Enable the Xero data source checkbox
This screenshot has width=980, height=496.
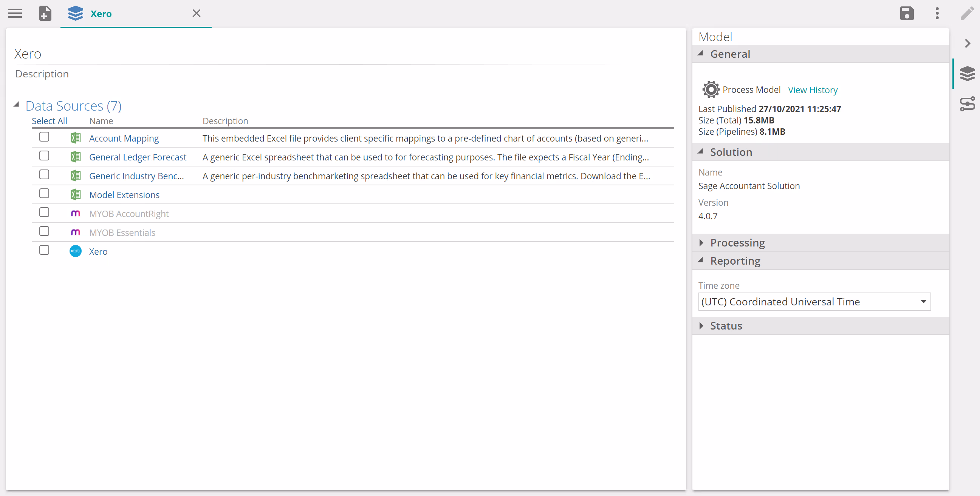[44, 250]
